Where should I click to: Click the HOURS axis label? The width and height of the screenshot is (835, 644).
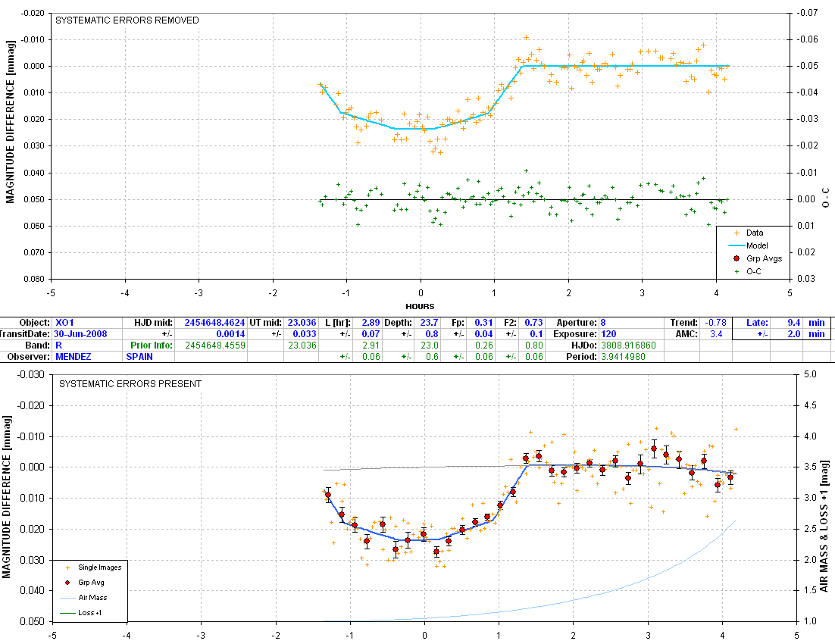(x=421, y=306)
